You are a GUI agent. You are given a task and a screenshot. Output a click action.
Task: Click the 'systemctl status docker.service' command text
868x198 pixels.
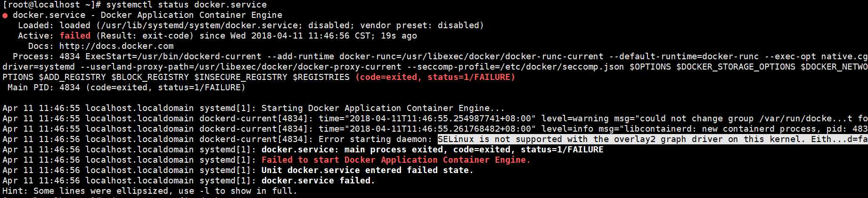click(x=186, y=5)
